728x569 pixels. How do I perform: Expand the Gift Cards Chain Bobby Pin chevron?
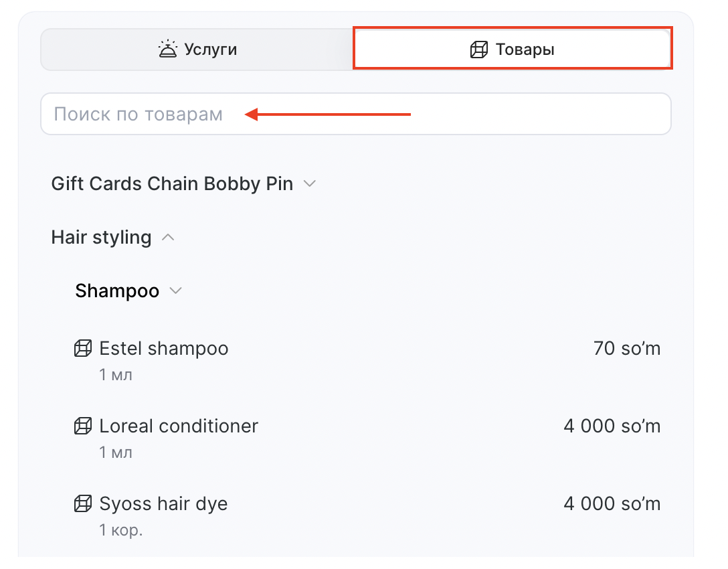pos(309,183)
